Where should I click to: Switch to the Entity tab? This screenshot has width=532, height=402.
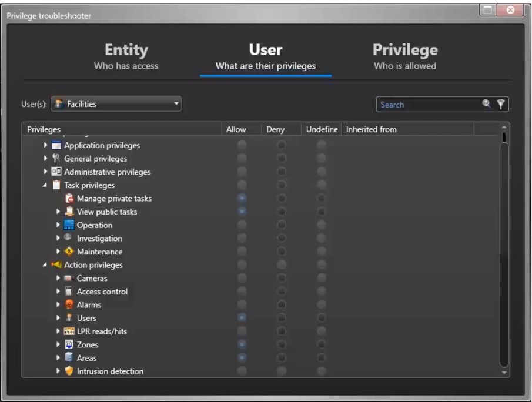pos(126,56)
